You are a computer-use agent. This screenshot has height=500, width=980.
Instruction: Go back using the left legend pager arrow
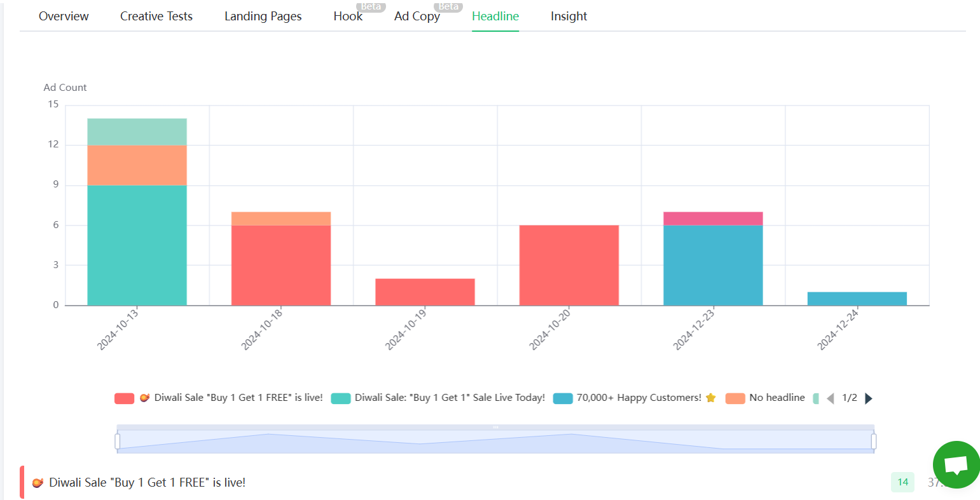pyautogui.click(x=830, y=397)
